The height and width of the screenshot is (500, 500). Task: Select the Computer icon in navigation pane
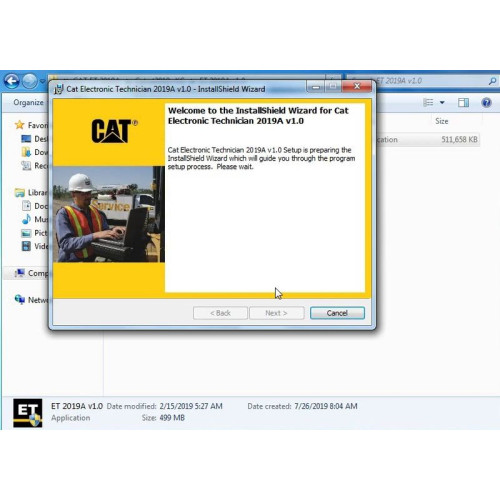[x=20, y=273]
